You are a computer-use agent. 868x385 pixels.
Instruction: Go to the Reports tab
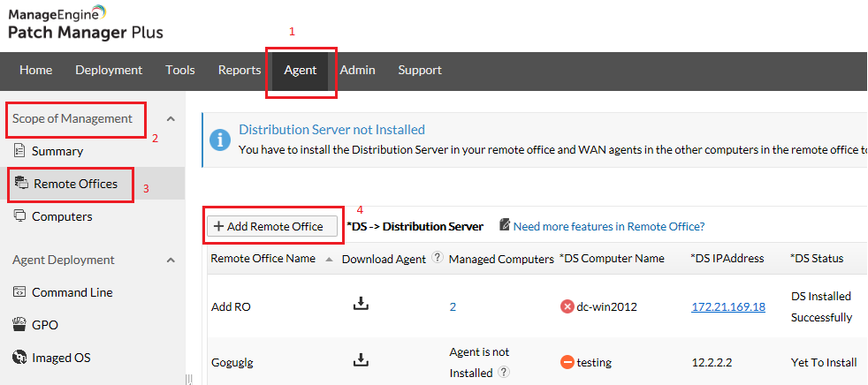(240, 70)
